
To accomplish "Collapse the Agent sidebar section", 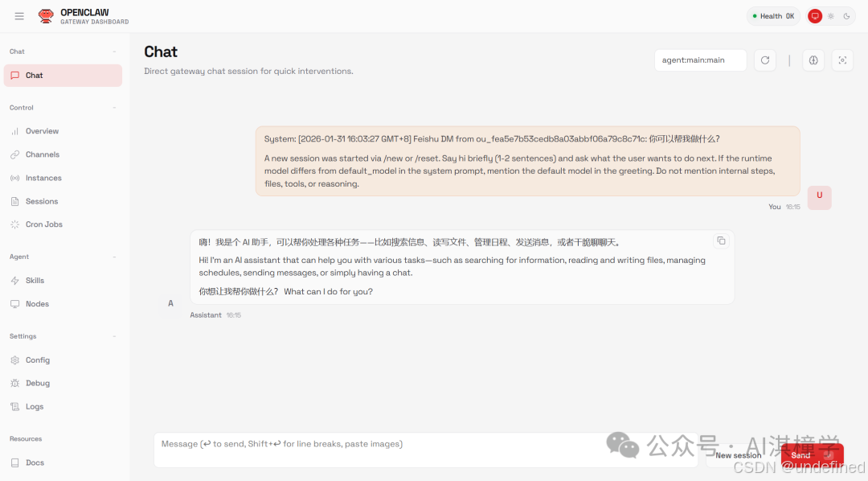I will pyautogui.click(x=114, y=257).
